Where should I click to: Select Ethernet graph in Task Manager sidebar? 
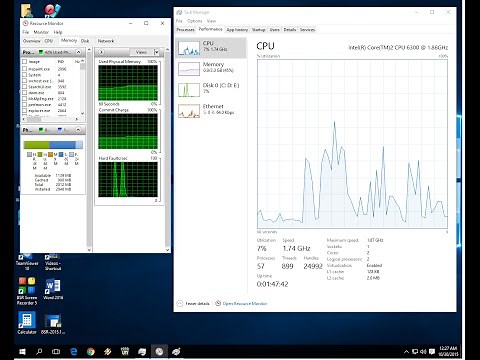click(189, 111)
